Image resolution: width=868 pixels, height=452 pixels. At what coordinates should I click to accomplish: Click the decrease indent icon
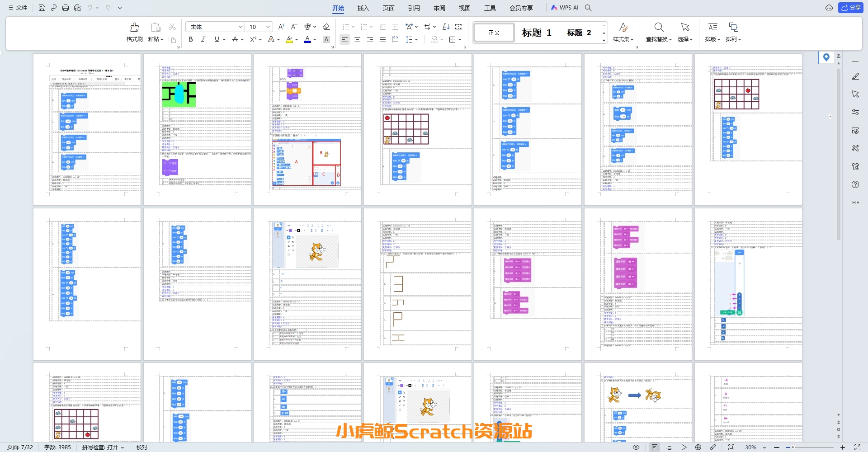tap(382, 27)
